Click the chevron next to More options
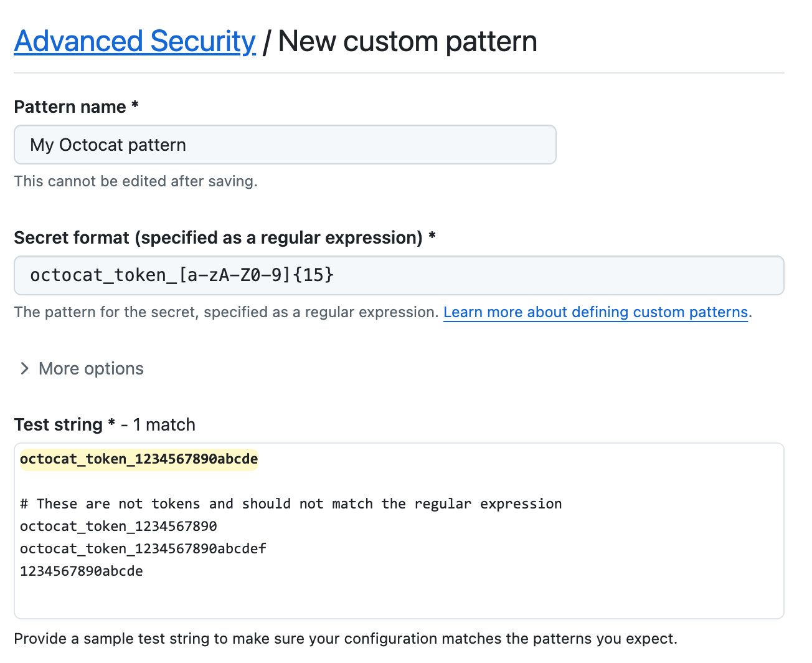 click(x=24, y=368)
